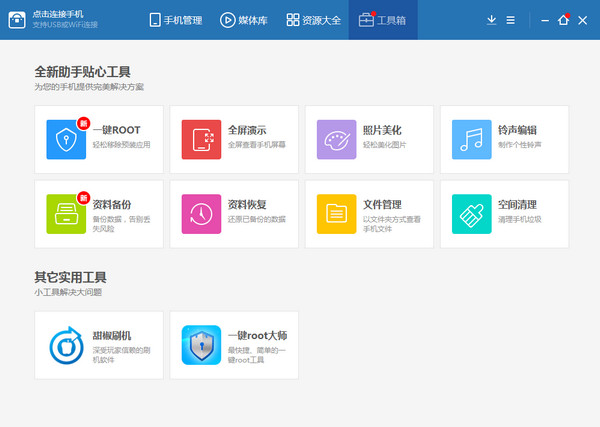
Task: Launch the 甜椒刷机 flashing tool icon
Action: (66, 345)
